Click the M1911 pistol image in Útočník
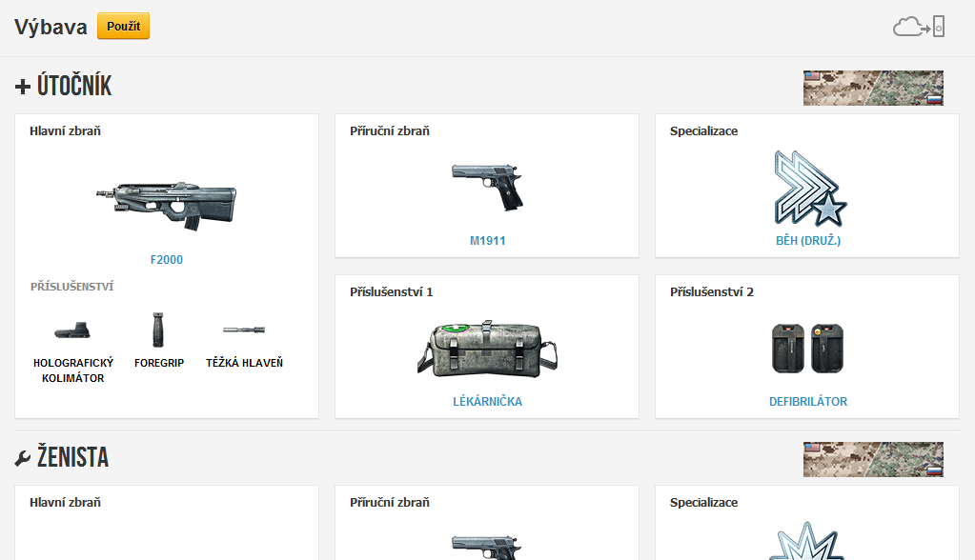This screenshot has height=560, width=975. pos(488,187)
